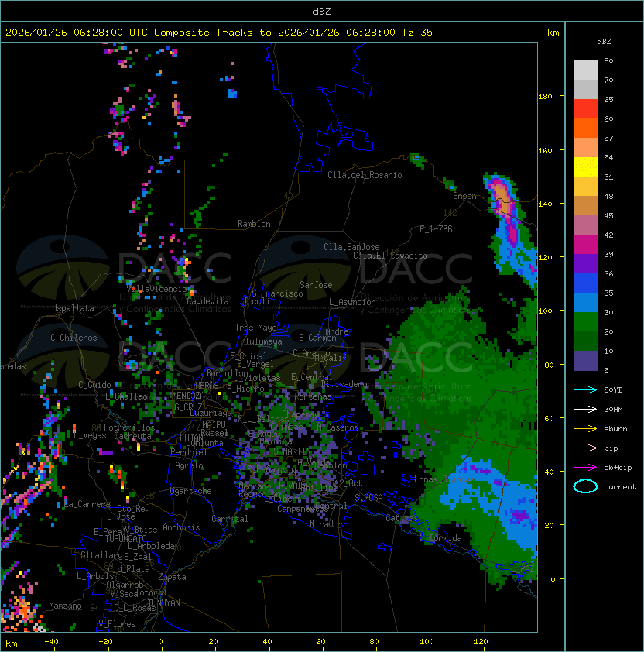Viewport: 644px width, 652px height.
Task: Click the 'Dormida' map label
Action: (x=445, y=538)
